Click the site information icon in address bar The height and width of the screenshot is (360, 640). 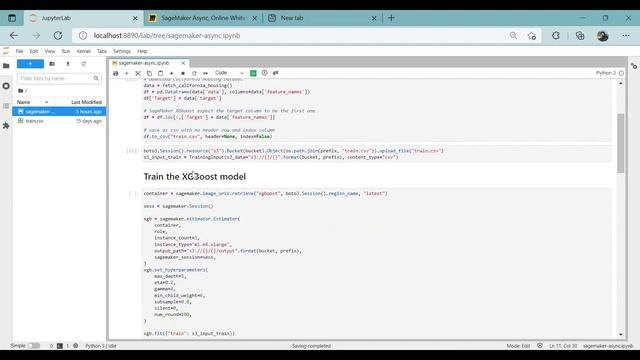pyautogui.click(x=83, y=36)
